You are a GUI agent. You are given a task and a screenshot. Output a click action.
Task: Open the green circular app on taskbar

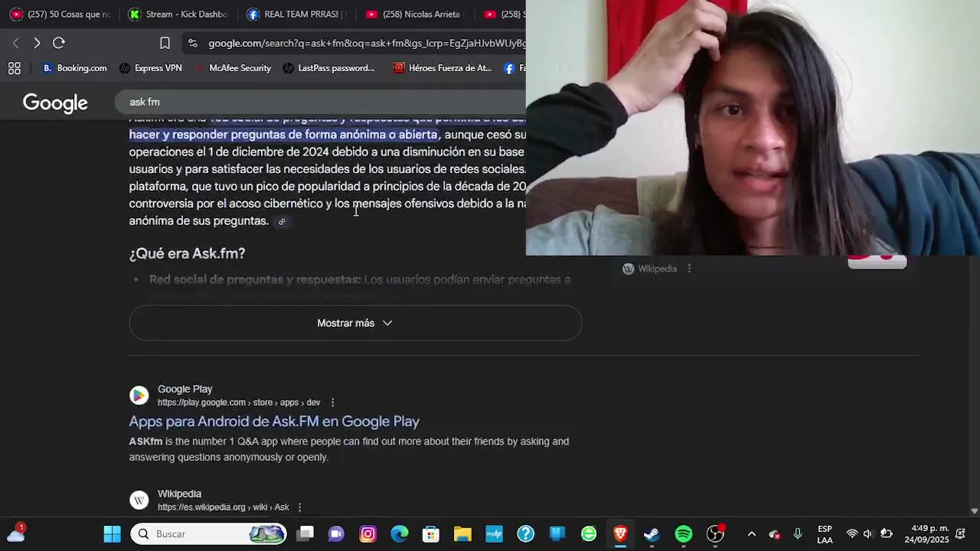tap(589, 533)
